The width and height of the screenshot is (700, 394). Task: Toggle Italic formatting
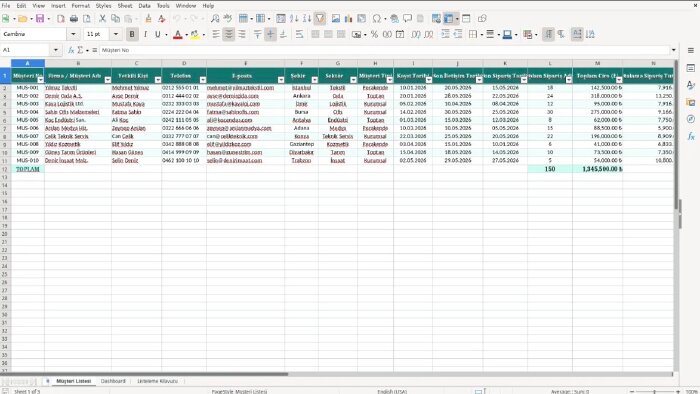click(x=145, y=34)
